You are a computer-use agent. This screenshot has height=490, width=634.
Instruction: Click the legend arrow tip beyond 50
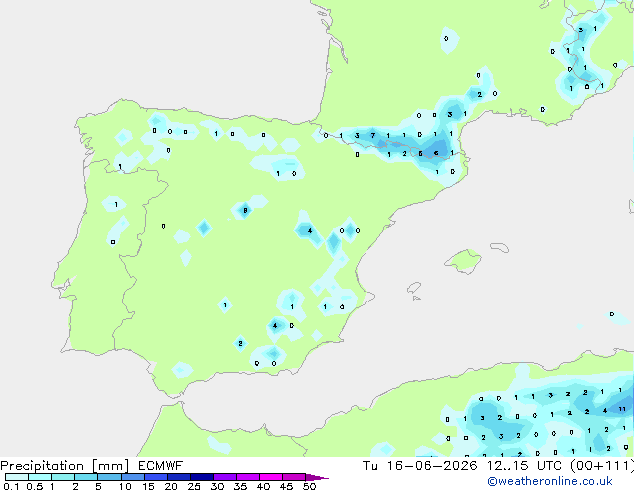[x=317, y=477]
